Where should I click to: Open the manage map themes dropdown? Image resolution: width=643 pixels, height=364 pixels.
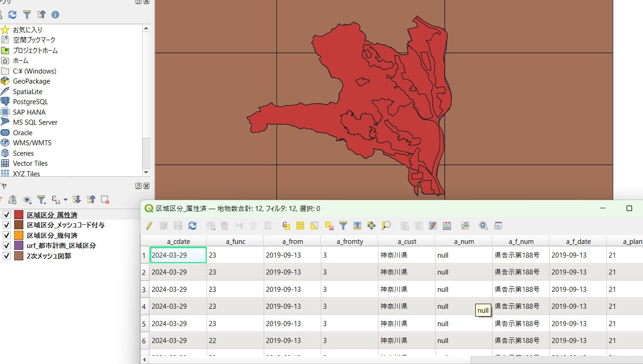click(x=27, y=200)
